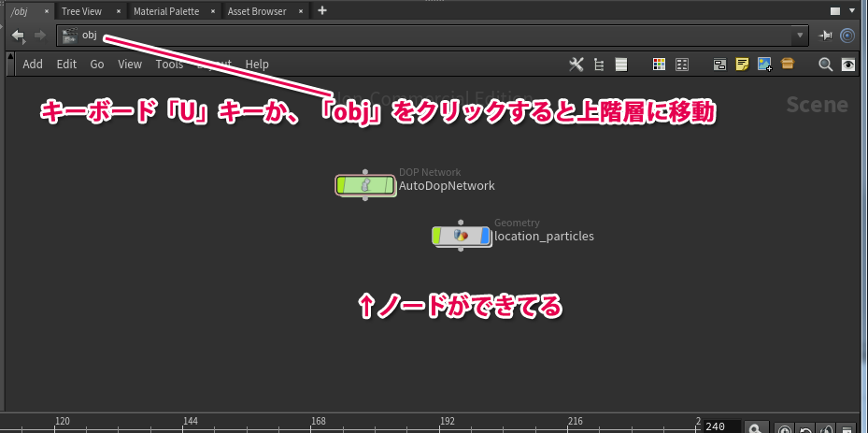Click the location_particles input connector dot
This screenshot has height=433, width=868.
click(x=461, y=223)
